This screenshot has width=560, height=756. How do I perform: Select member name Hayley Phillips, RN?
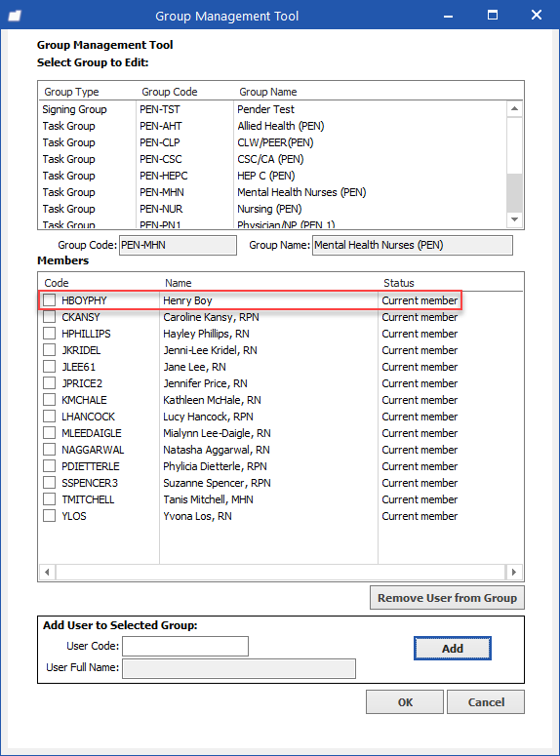[206, 334]
